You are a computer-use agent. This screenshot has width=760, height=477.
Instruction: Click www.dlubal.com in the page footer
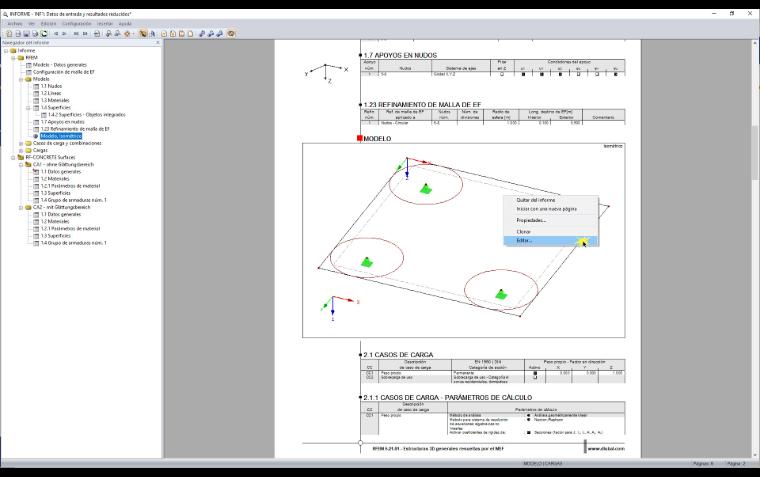pyautogui.click(x=606, y=449)
